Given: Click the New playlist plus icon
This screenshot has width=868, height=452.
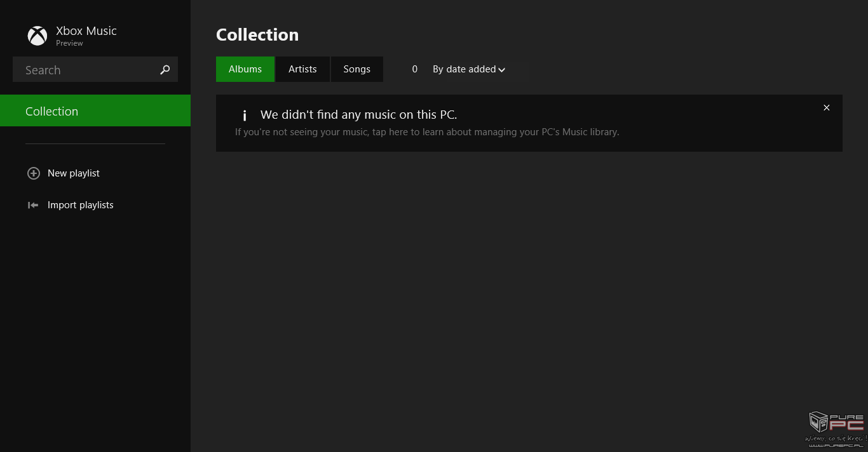Looking at the screenshot, I should click(34, 173).
